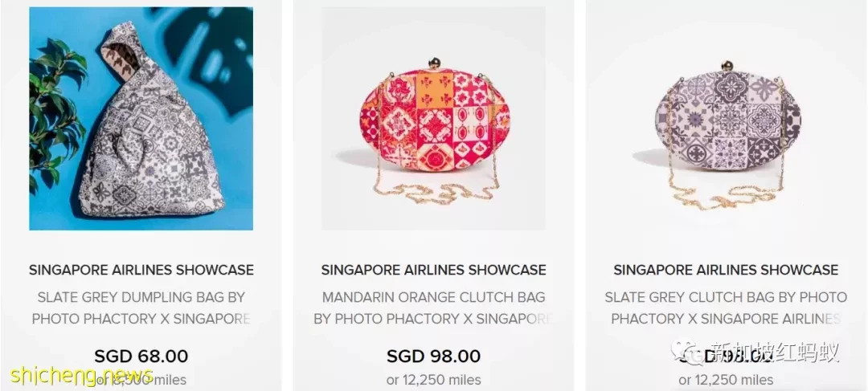Click Singapore Airlines Showcase above the grey clutch
868x391 pixels.
pos(726,270)
